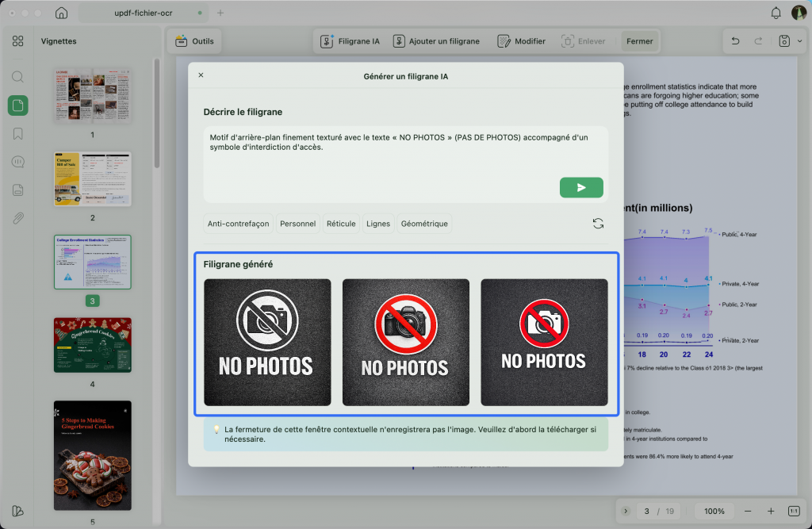This screenshot has width=812, height=529.
Task: Select the Géométrique style tag
Action: (424, 224)
